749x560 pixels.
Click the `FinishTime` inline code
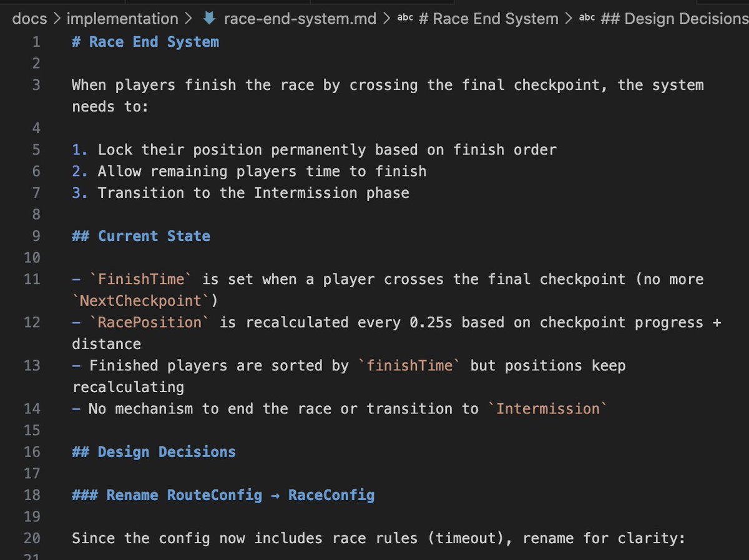pos(141,279)
